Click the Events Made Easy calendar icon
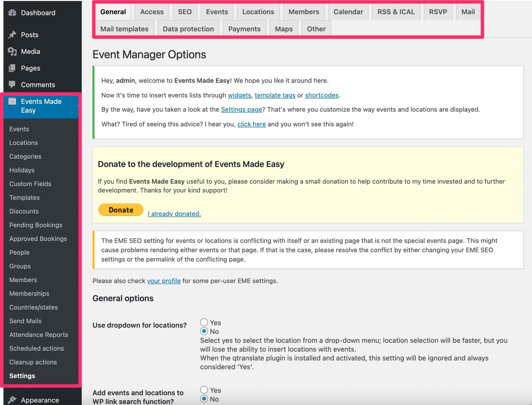 (12, 101)
